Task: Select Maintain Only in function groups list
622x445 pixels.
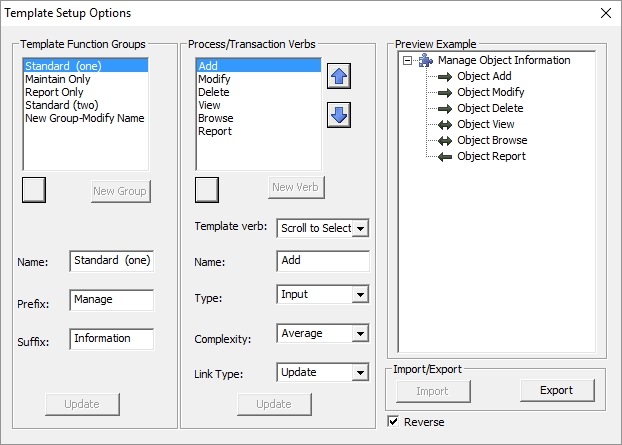Action: click(59, 79)
